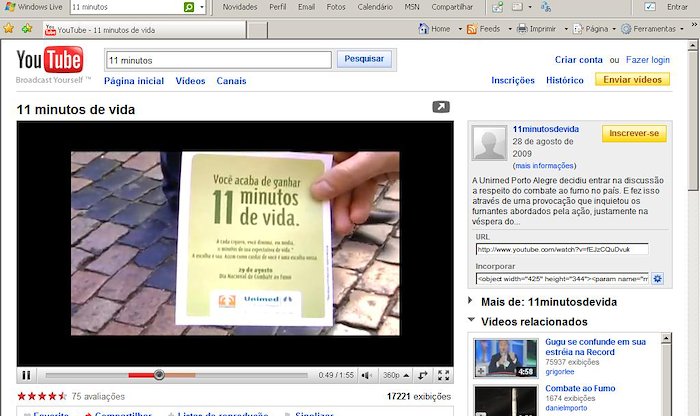Click the Favorites star icon

point(8,29)
